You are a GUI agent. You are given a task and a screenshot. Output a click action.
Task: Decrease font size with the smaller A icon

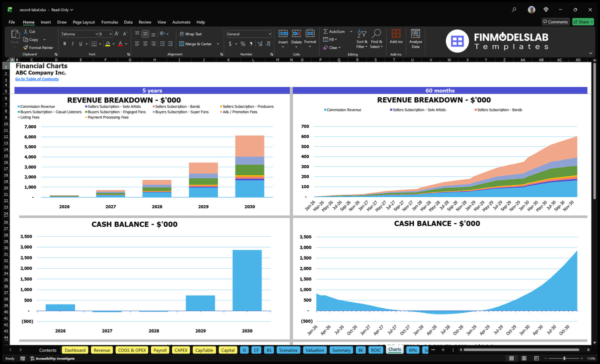point(124,34)
